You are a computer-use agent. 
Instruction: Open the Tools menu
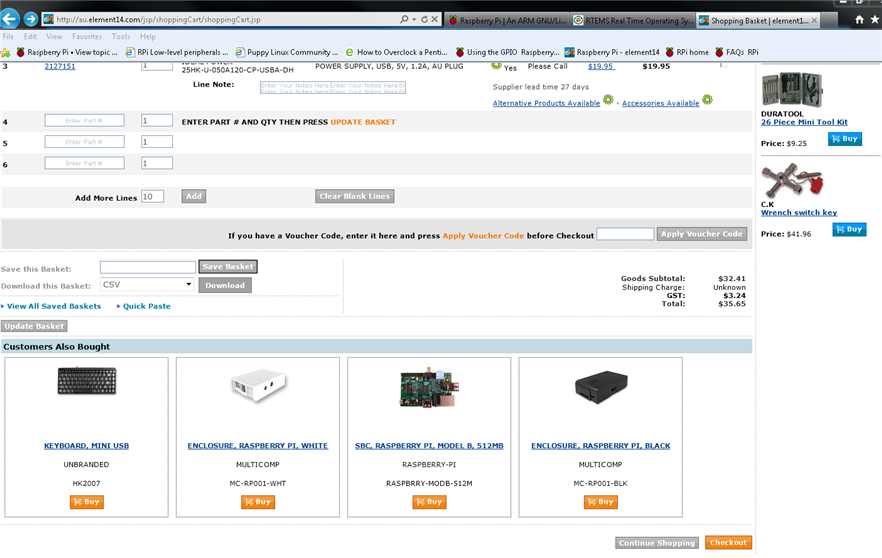point(120,37)
